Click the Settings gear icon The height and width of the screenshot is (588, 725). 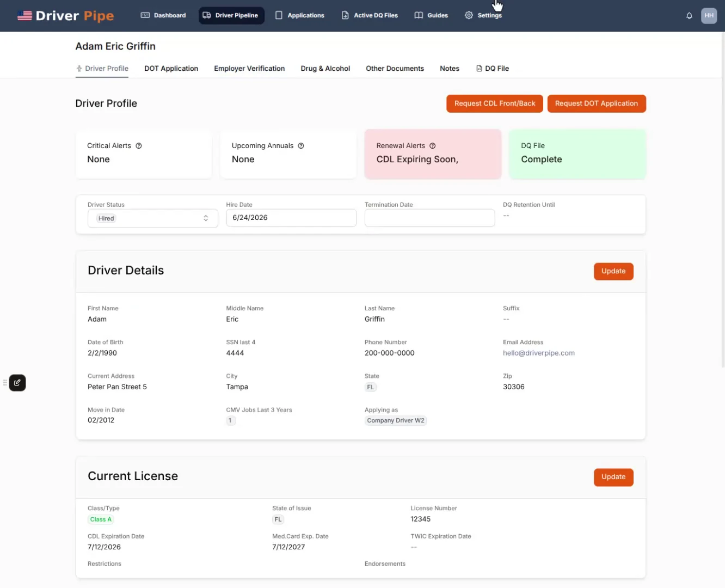click(469, 15)
